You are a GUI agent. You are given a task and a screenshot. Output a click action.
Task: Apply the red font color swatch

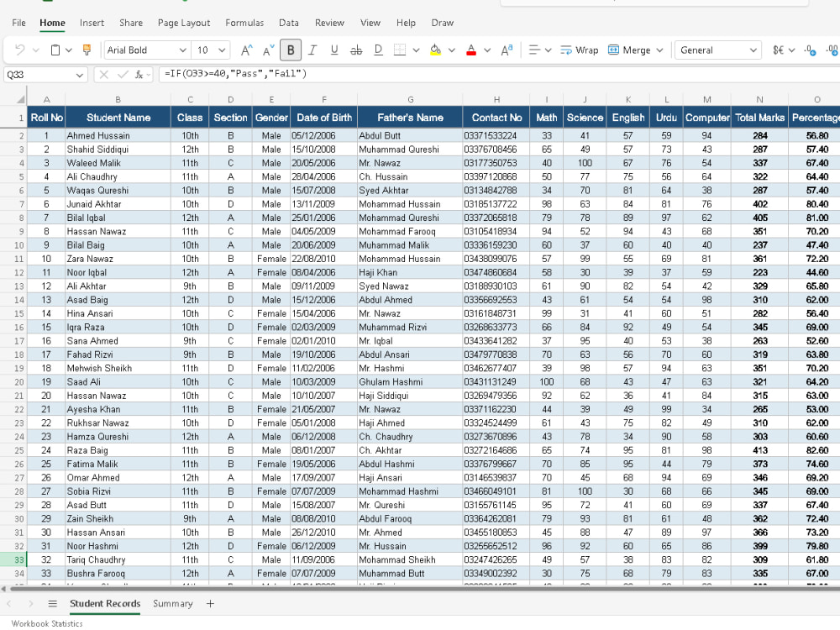tap(471, 50)
